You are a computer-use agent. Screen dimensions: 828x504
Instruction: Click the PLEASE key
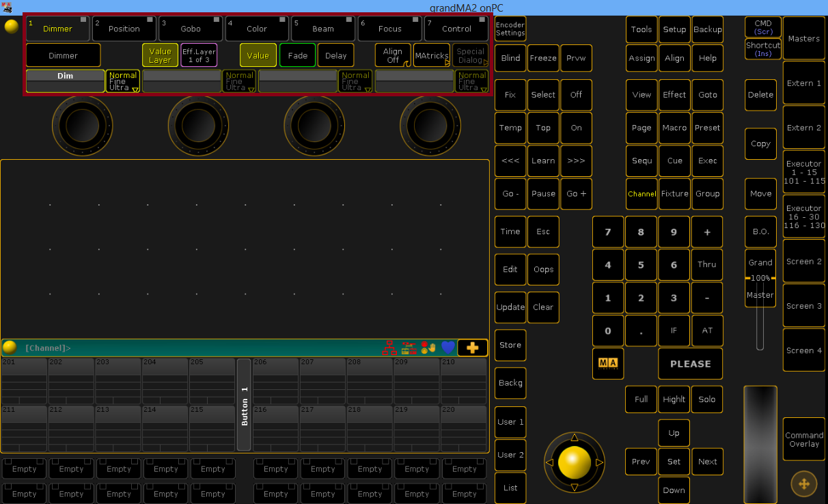tap(691, 364)
